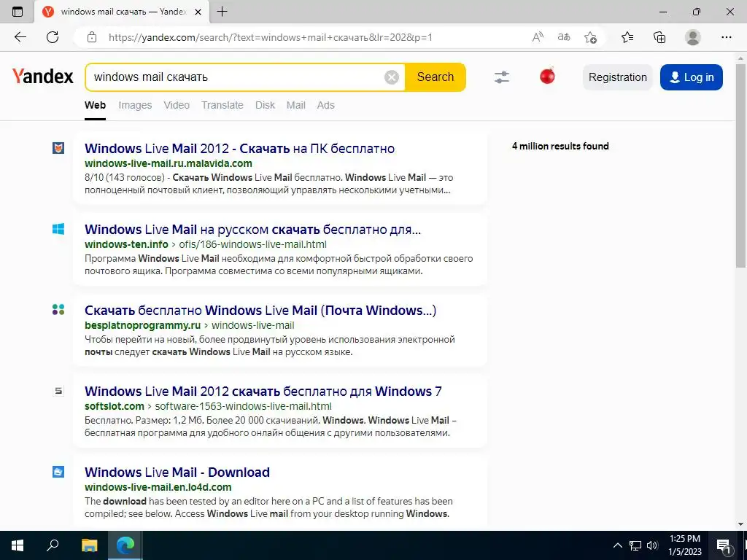Click the 4 million results found text
This screenshot has width=747, height=560.
pyautogui.click(x=560, y=146)
